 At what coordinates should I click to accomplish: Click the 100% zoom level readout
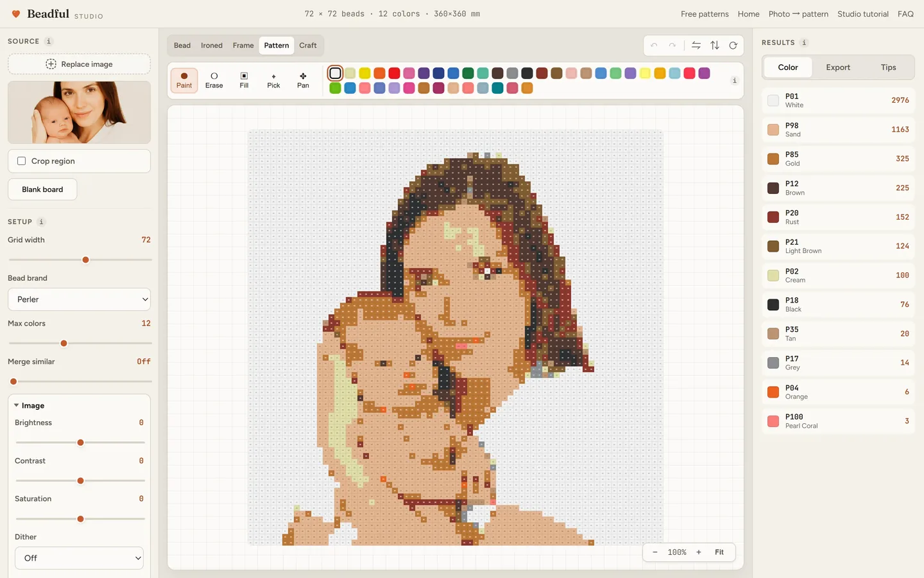click(677, 552)
